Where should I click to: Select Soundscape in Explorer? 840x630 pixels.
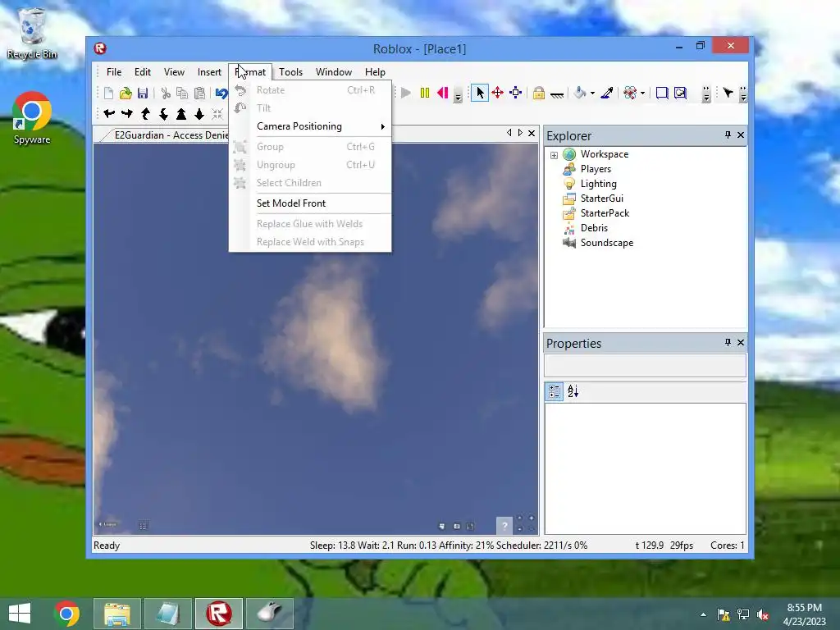click(607, 243)
